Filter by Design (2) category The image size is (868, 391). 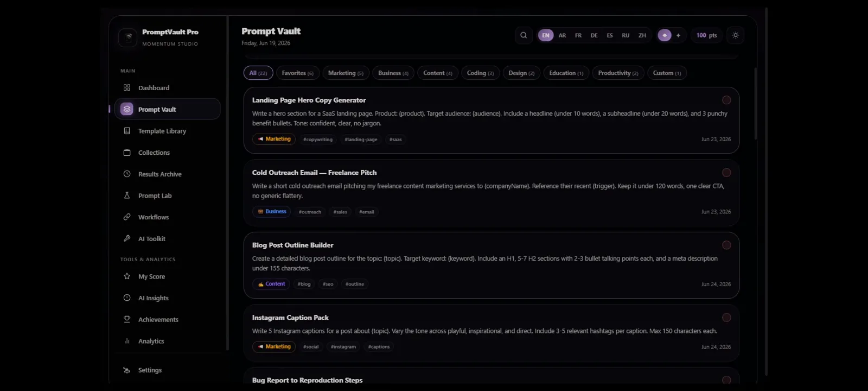point(521,73)
